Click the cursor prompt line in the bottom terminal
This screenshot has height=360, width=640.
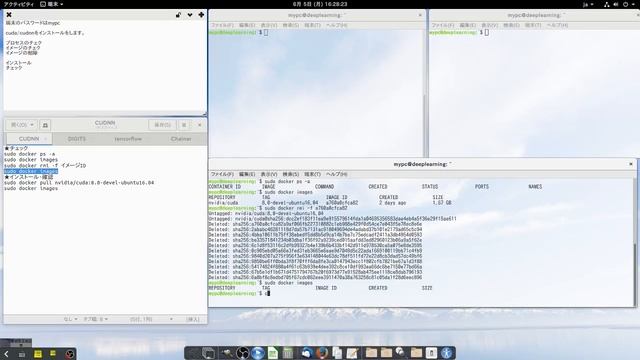(x=239, y=293)
